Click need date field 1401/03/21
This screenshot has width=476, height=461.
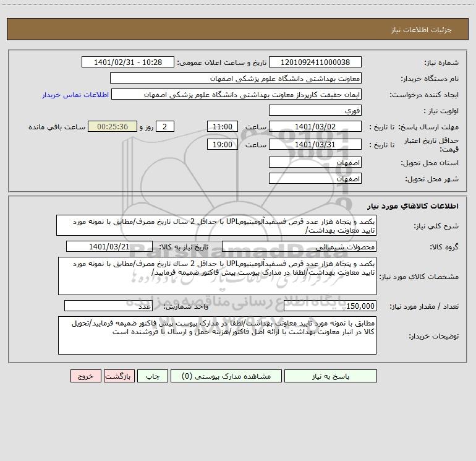point(109,246)
